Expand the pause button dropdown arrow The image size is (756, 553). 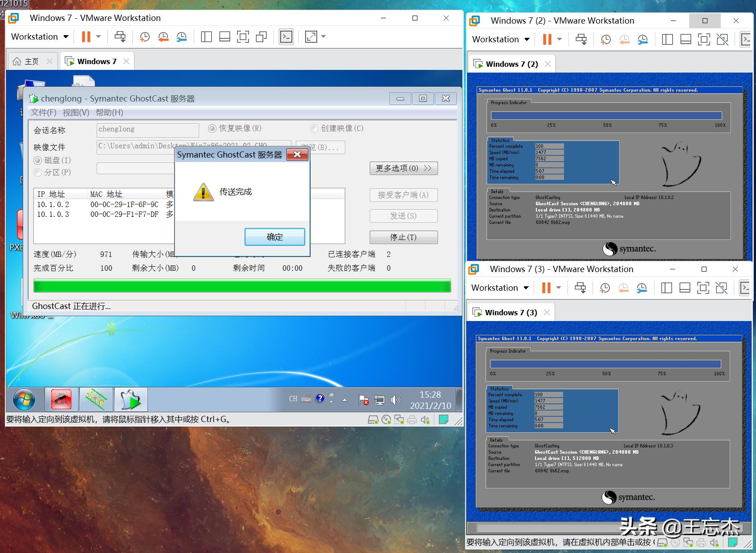(98, 37)
